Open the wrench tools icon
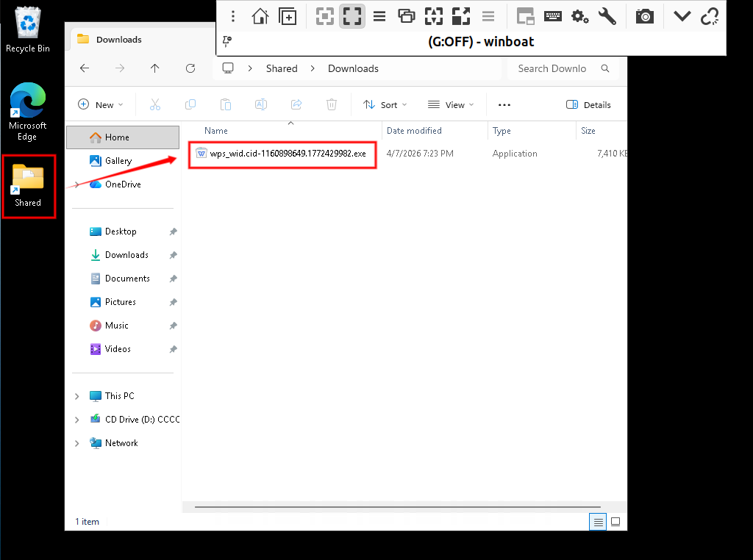The width and height of the screenshot is (753, 560). [x=607, y=16]
